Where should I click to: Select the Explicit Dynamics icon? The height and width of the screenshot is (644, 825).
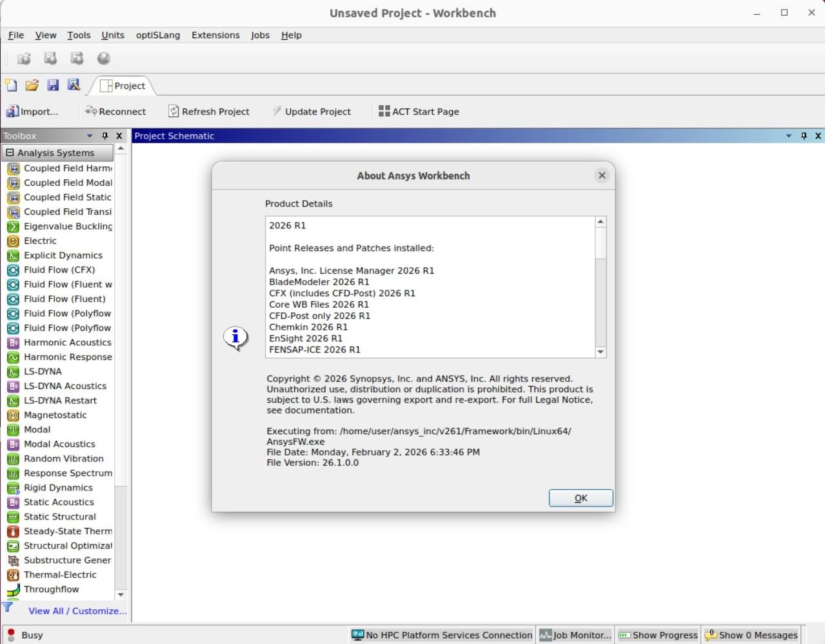(13, 256)
